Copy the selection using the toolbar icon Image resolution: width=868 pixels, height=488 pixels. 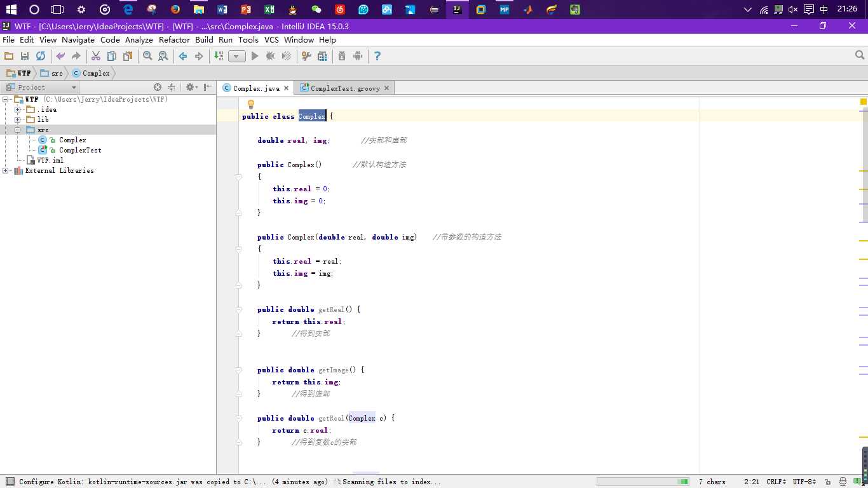pos(112,56)
